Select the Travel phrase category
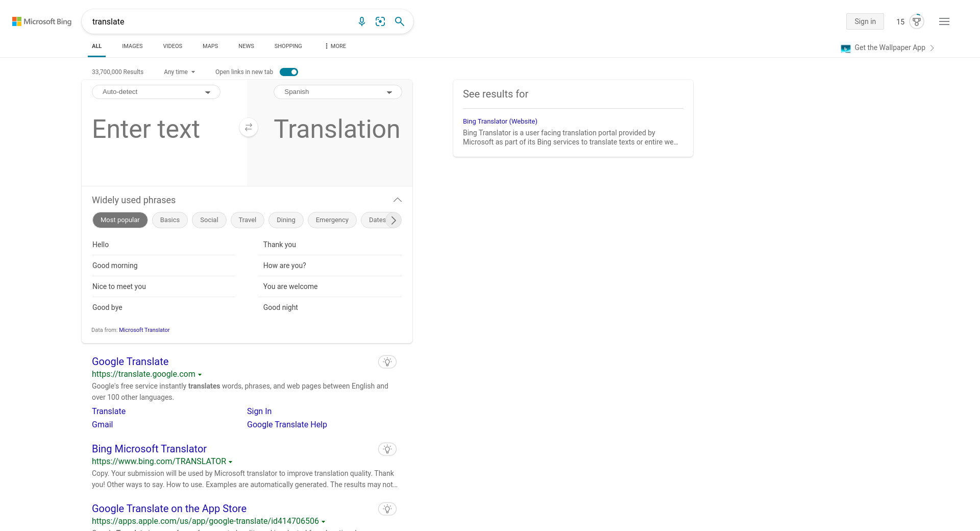The image size is (980, 531). coord(247,220)
